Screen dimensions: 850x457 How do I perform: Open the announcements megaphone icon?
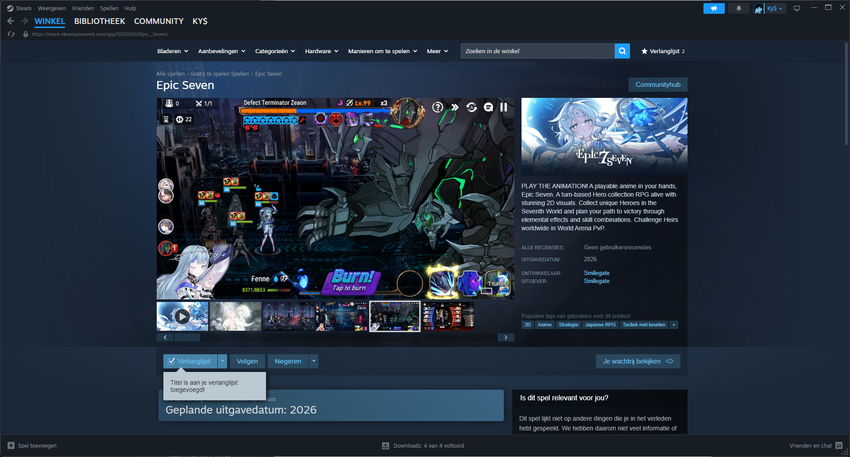714,8
